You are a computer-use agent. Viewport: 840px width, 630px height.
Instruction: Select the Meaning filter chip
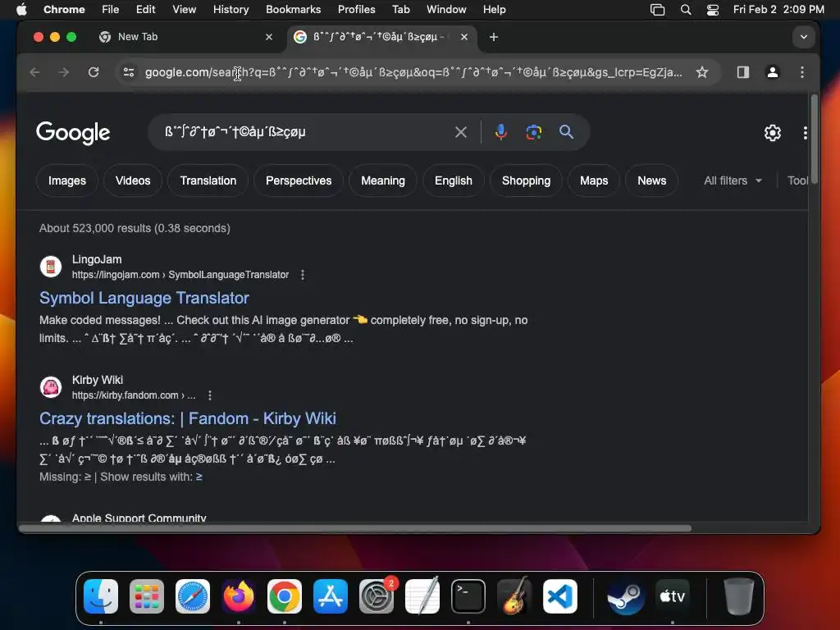coord(383,181)
